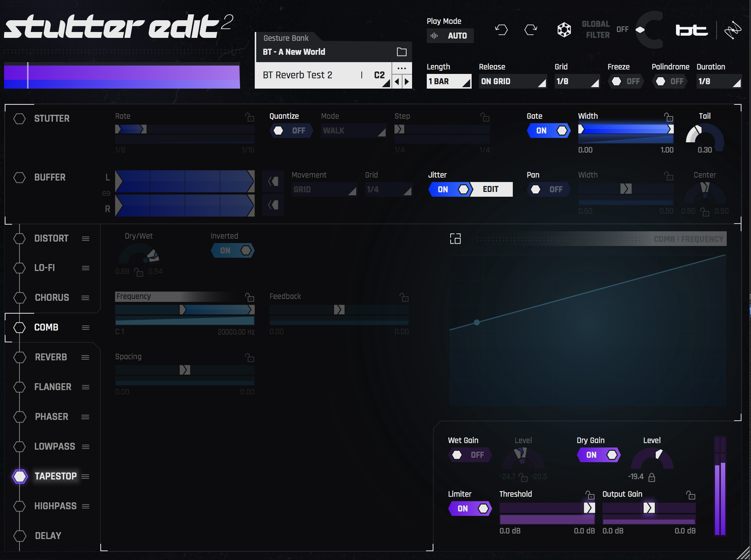Enable the Pan toggle
This screenshot has height=560, width=751.
tap(549, 189)
